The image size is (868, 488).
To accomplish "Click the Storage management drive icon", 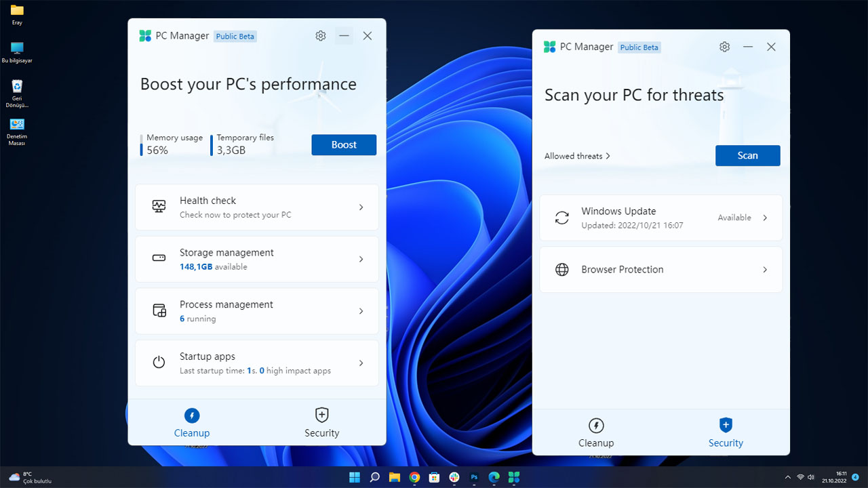I will 158,258.
